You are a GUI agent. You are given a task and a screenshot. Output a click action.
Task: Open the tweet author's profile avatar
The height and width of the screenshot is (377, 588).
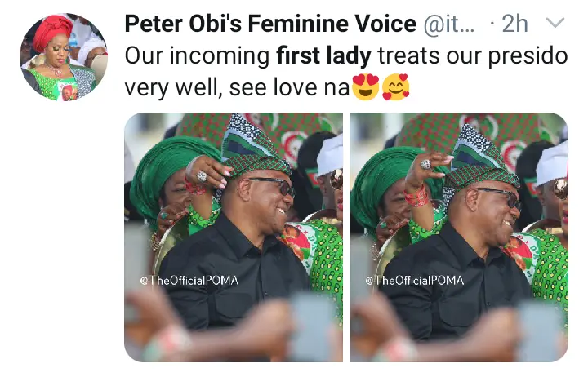tap(64, 57)
